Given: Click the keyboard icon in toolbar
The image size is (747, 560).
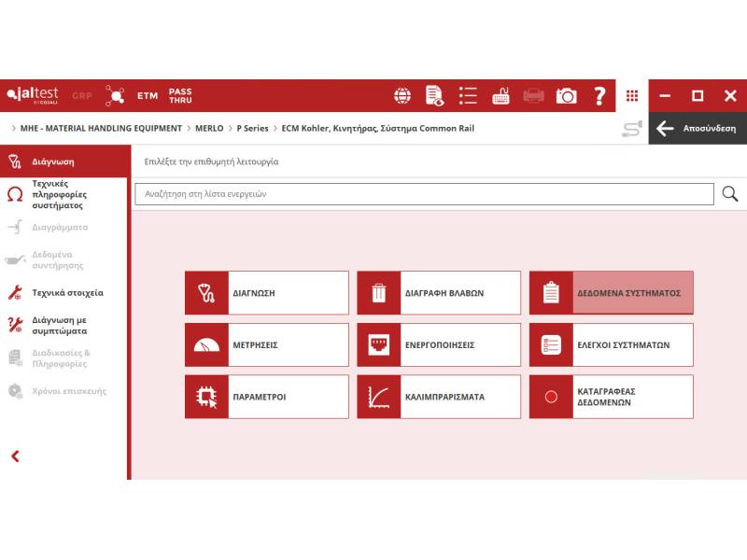Looking at the screenshot, I should pyautogui.click(x=500, y=96).
